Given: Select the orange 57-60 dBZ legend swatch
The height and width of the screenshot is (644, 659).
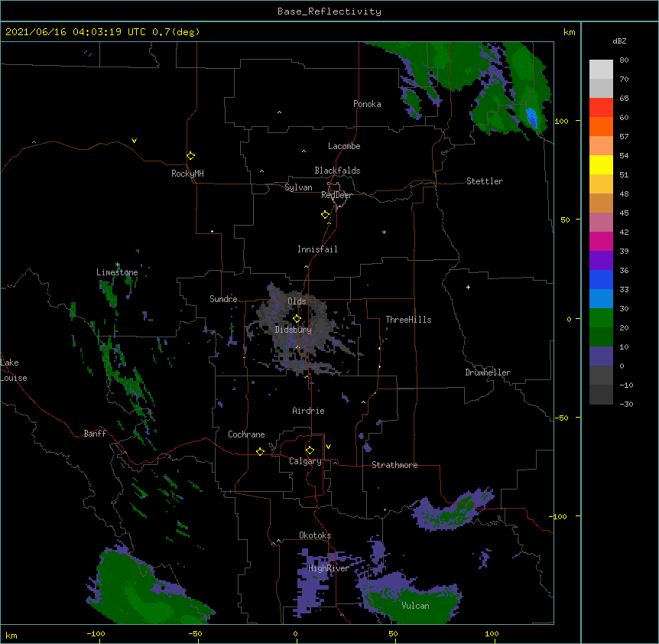Looking at the screenshot, I should tap(601, 126).
